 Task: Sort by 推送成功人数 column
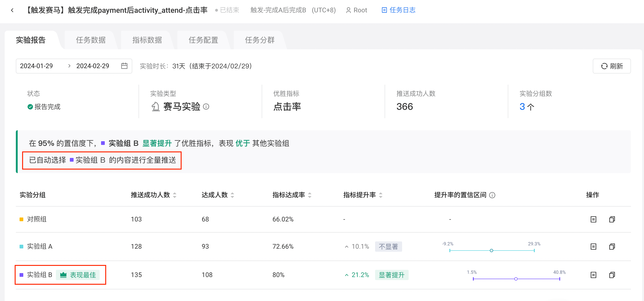click(x=175, y=195)
